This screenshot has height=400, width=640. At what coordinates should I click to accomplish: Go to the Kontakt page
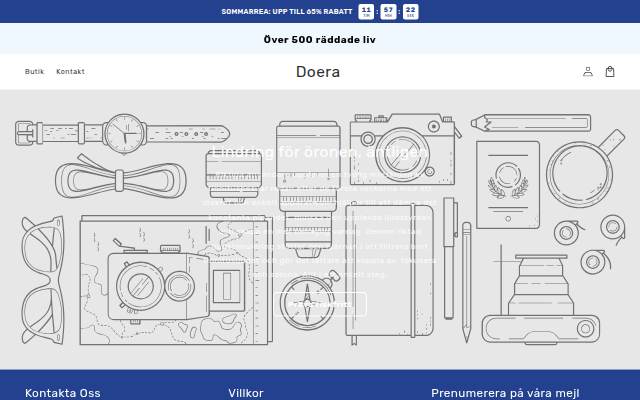click(71, 71)
